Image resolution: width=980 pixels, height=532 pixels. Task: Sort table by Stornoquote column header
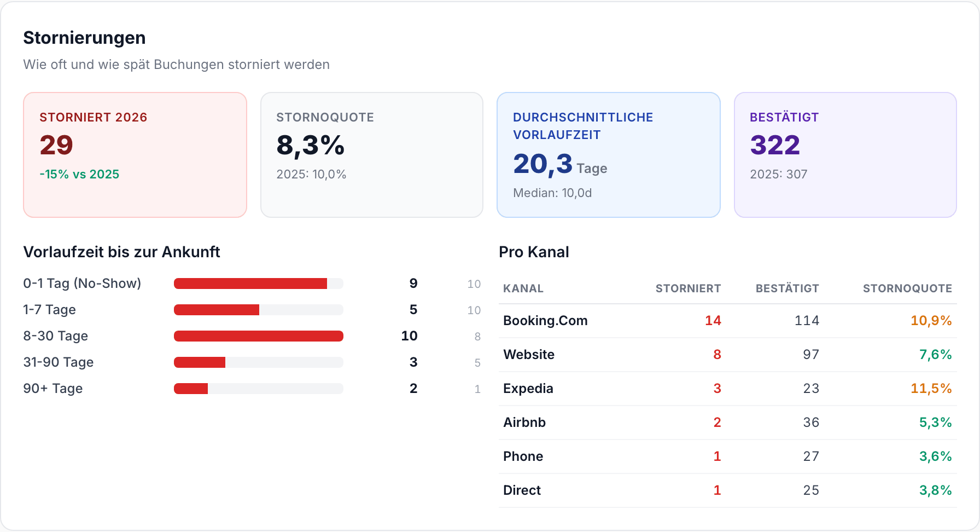click(907, 288)
